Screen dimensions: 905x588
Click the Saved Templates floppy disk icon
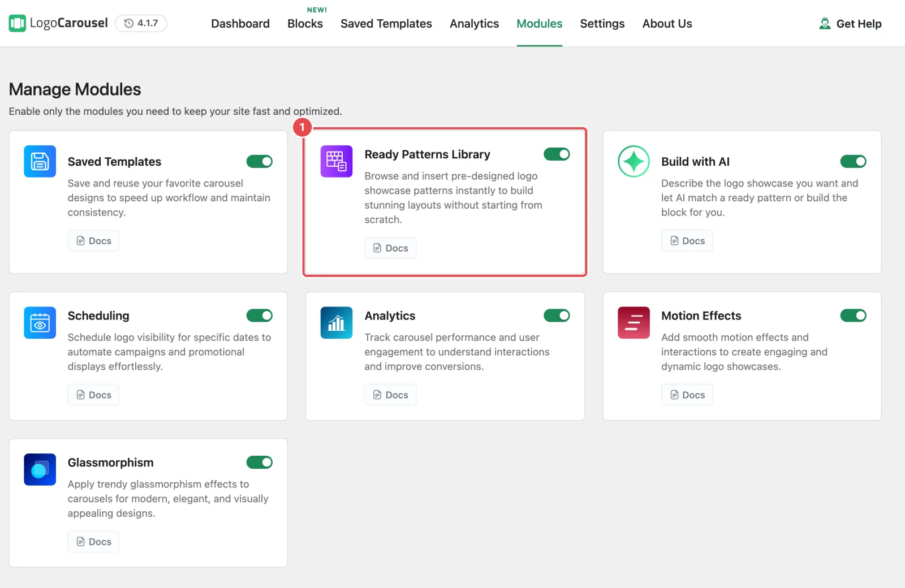40,161
